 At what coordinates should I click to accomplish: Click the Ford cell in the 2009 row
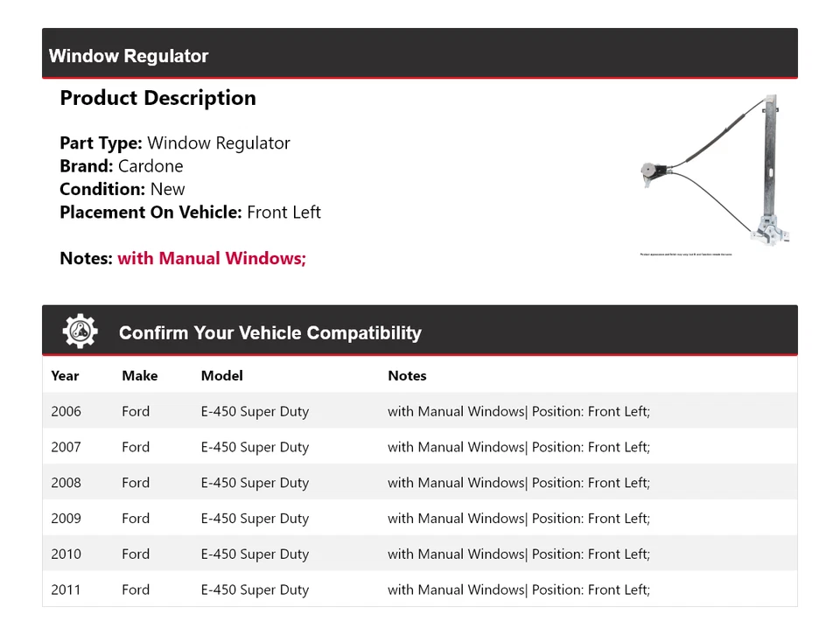tap(136, 519)
